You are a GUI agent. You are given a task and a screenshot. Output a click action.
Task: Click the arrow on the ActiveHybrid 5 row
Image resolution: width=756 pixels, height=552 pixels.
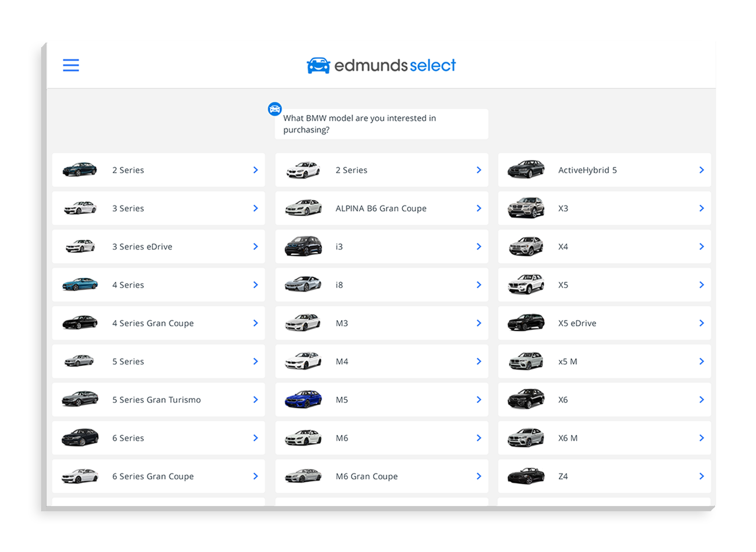pyautogui.click(x=702, y=170)
